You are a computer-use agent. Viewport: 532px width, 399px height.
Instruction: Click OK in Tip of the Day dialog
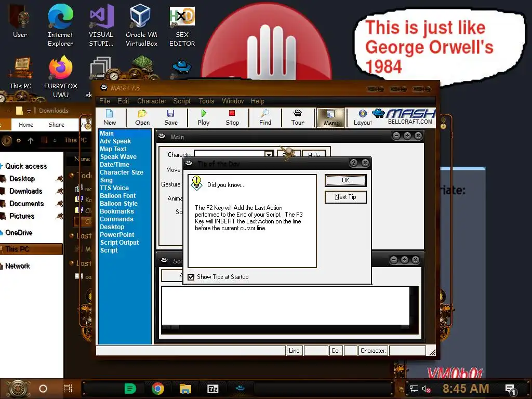tap(345, 180)
